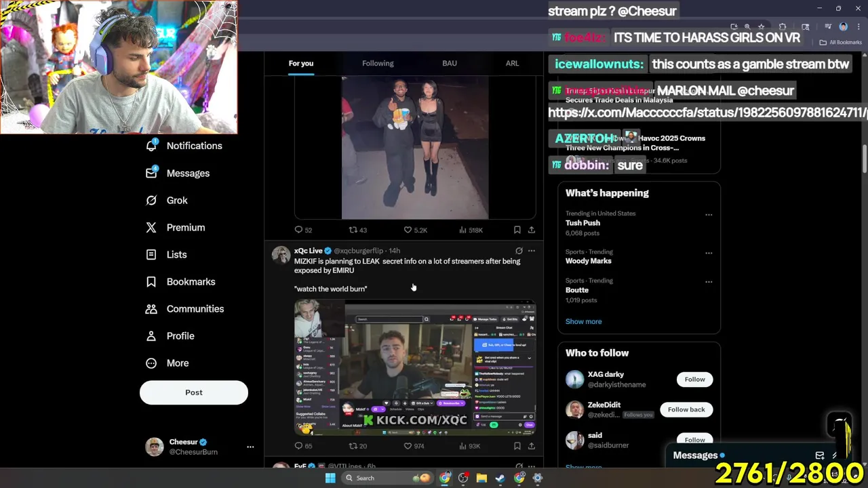This screenshot has height=488, width=868.
Task: Ask Grok about the xQc Live post
Action: (519, 251)
